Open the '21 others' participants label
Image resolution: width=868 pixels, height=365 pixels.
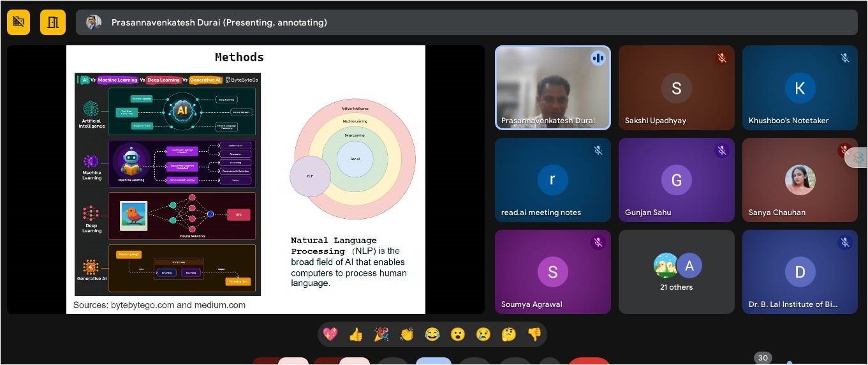[676, 287]
